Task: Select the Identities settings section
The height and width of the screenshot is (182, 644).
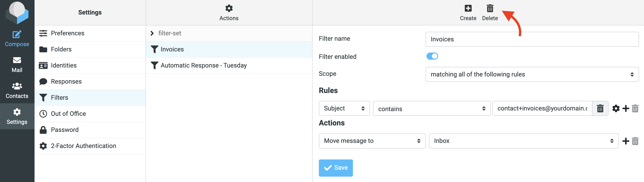Action: [x=63, y=65]
